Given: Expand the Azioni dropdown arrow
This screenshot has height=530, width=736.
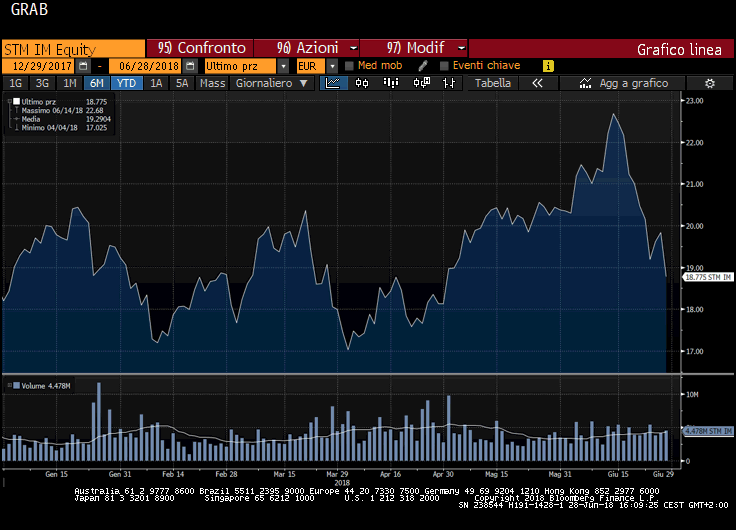Looking at the screenshot, I should [353, 48].
